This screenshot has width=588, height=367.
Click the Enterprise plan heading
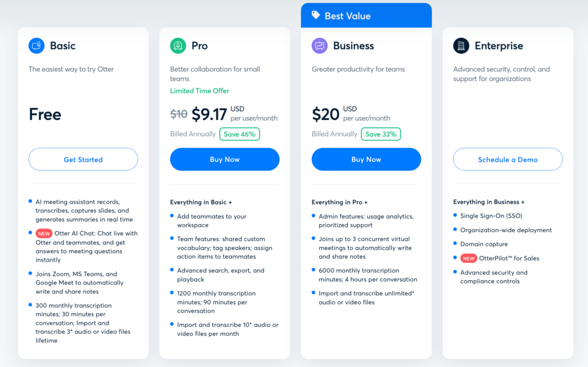[498, 46]
